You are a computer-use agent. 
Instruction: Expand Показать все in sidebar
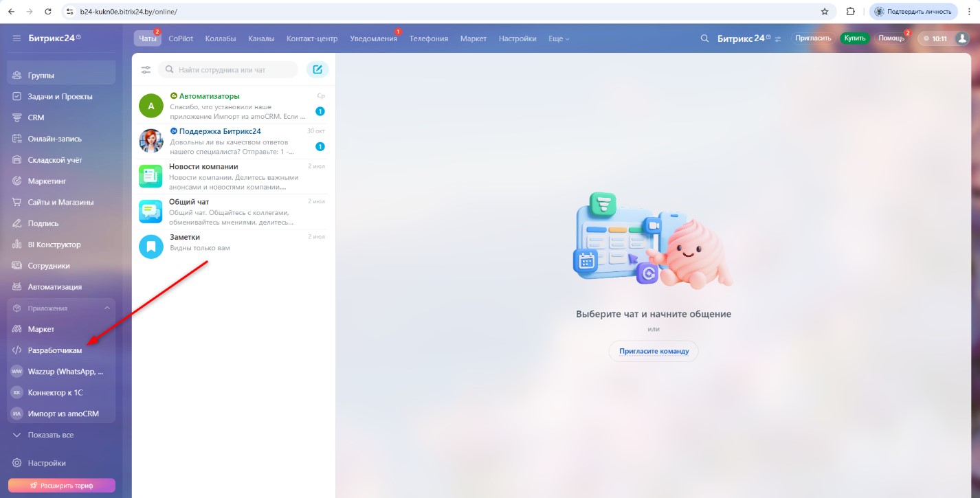(x=50, y=435)
